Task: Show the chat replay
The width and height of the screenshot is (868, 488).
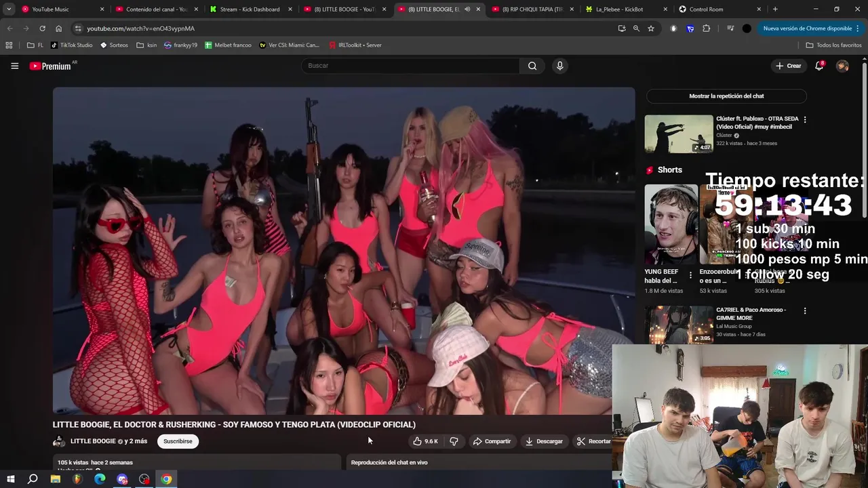Action: 726,96
